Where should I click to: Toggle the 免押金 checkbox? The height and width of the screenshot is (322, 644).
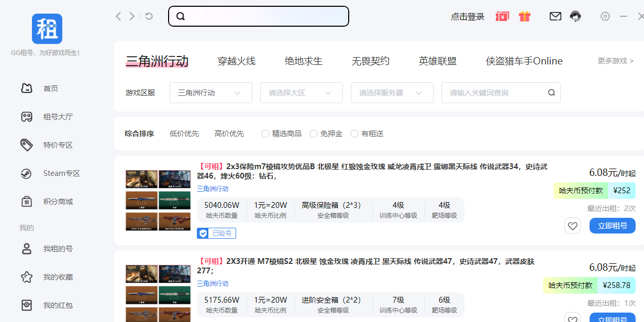(314, 134)
